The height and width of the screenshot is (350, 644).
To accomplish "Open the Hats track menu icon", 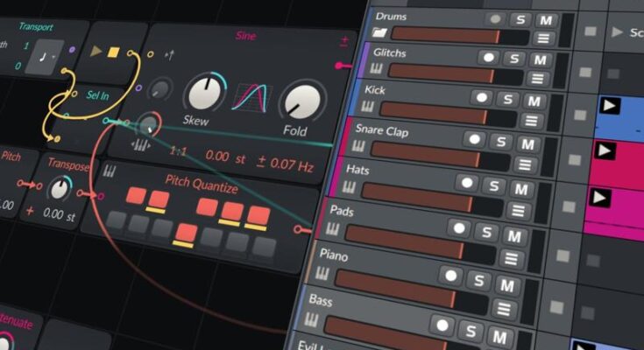I will point(522,210).
